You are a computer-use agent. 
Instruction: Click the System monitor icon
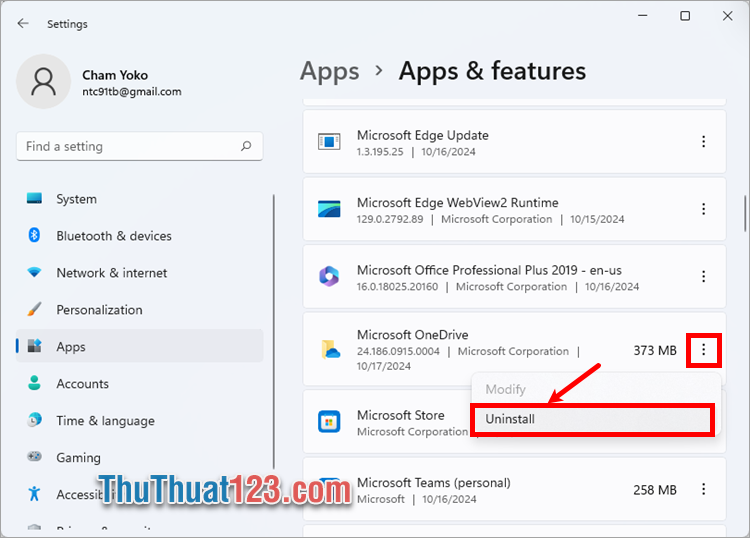coord(34,198)
